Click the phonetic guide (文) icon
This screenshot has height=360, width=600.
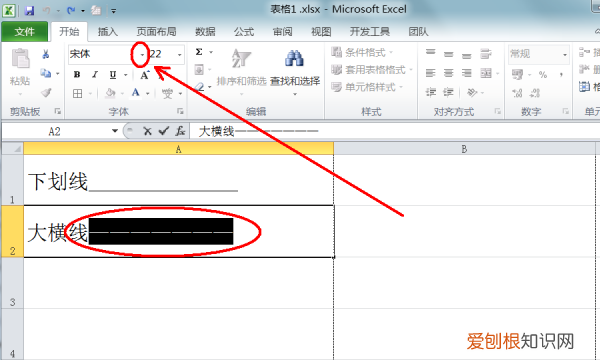tap(167, 93)
